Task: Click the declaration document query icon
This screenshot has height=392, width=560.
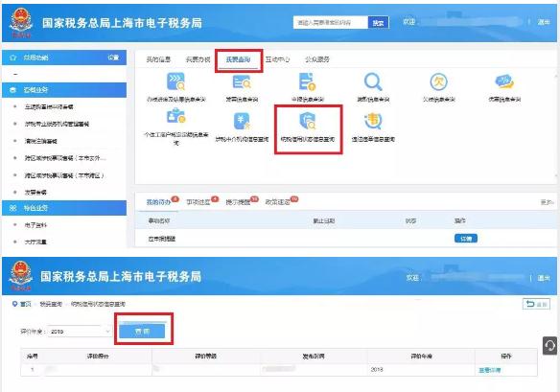Action: (308, 81)
